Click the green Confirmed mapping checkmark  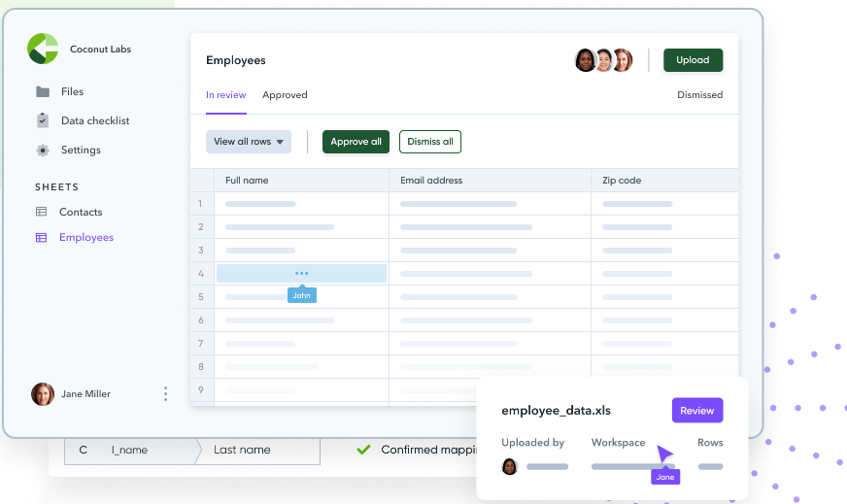coord(363,450)
